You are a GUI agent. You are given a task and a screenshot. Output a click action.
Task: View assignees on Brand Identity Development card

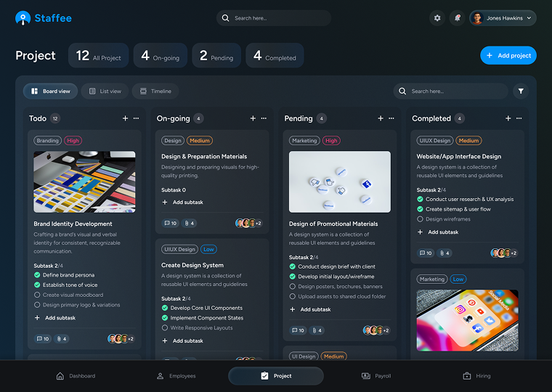coord(121,338)
